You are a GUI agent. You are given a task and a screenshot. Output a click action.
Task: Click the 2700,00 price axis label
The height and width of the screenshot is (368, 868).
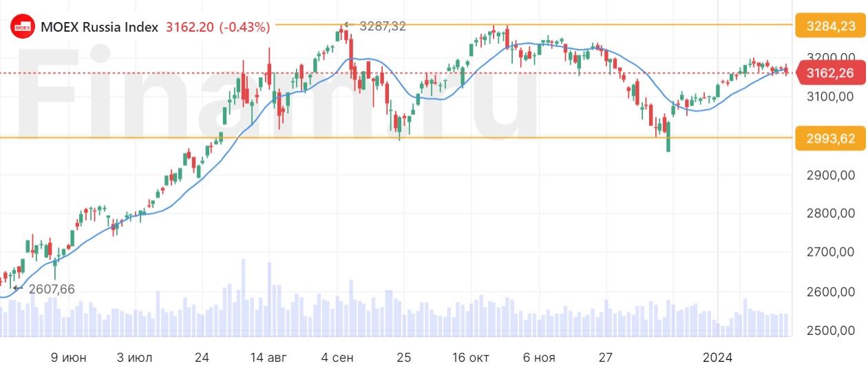(832, 252)
